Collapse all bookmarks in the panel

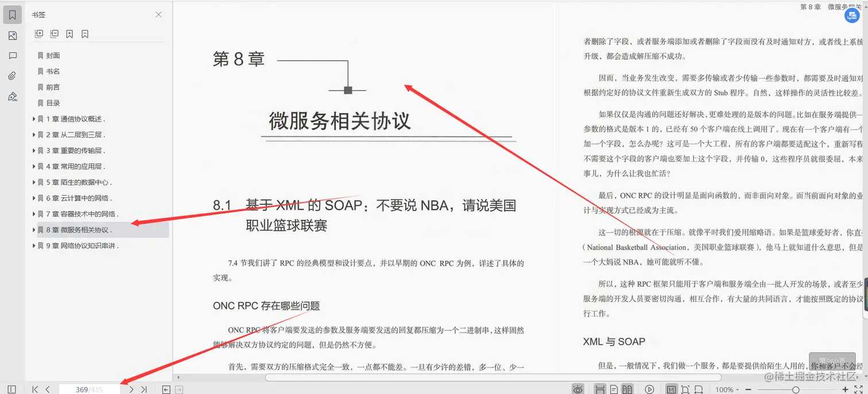(x=54, y=34)
